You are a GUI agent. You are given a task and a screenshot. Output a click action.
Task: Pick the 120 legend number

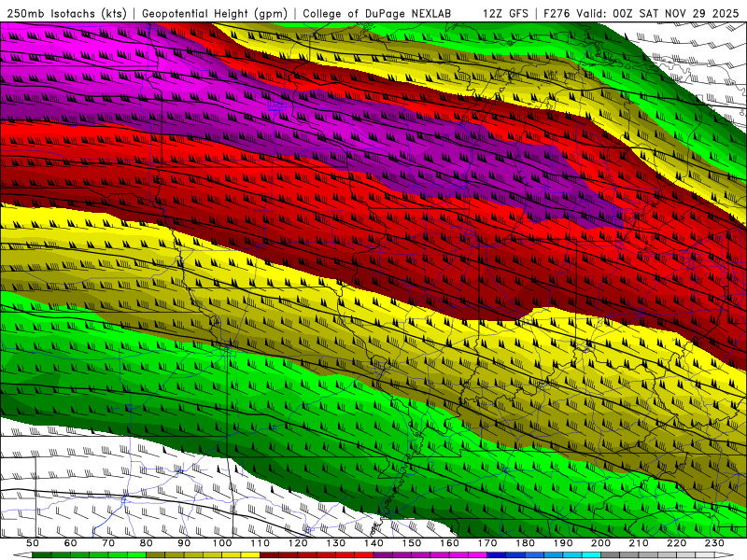point(298,543)
